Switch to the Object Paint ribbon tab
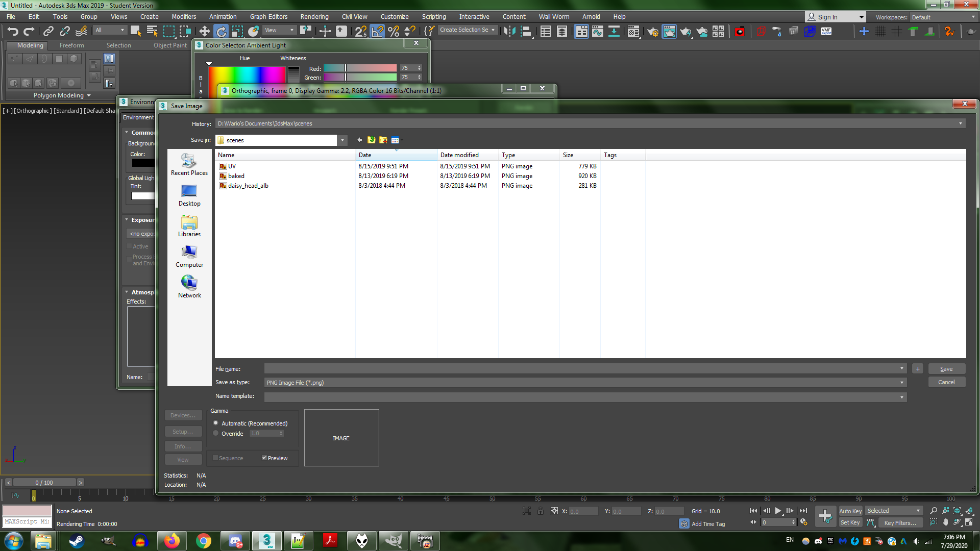 [x=170, y=45]
